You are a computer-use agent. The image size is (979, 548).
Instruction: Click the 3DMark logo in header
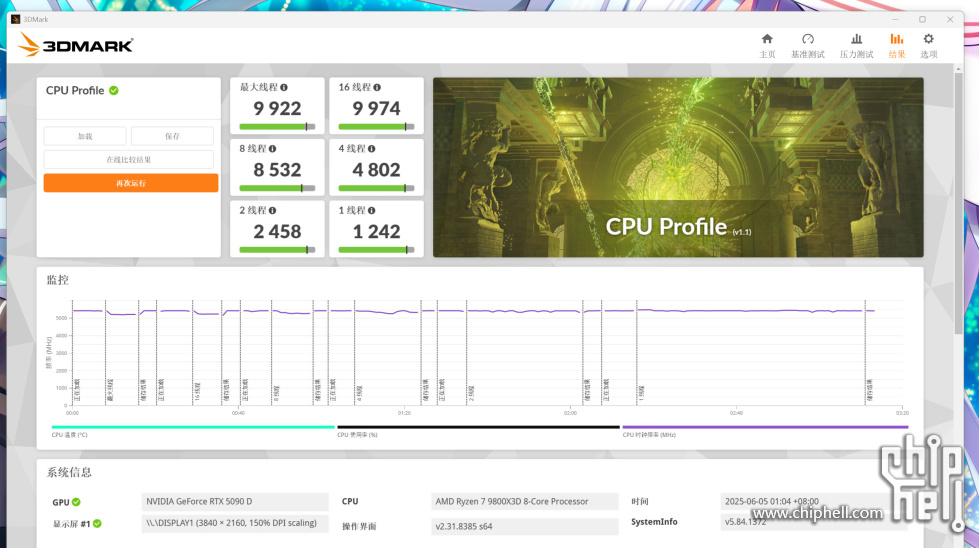[76, 45]
